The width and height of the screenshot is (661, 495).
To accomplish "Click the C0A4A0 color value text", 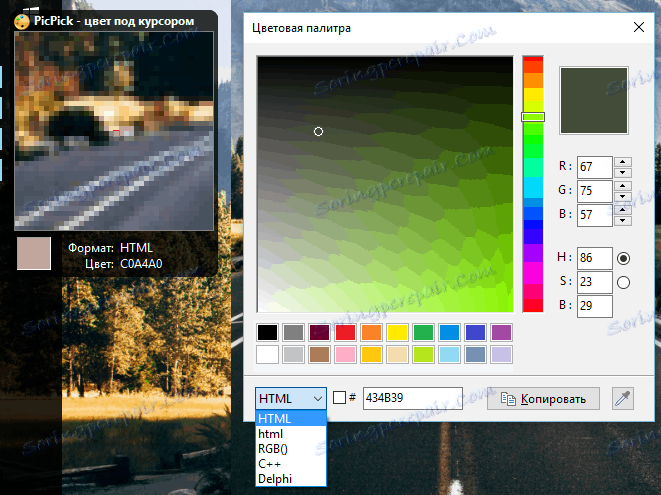I will coord(141,264).
